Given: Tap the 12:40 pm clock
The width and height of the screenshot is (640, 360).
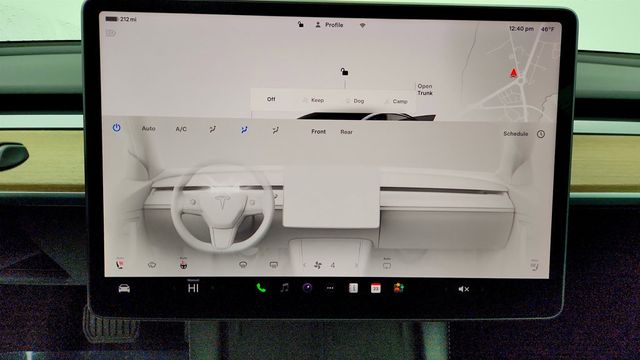Looking at the screenshot, I should (521, 29).
